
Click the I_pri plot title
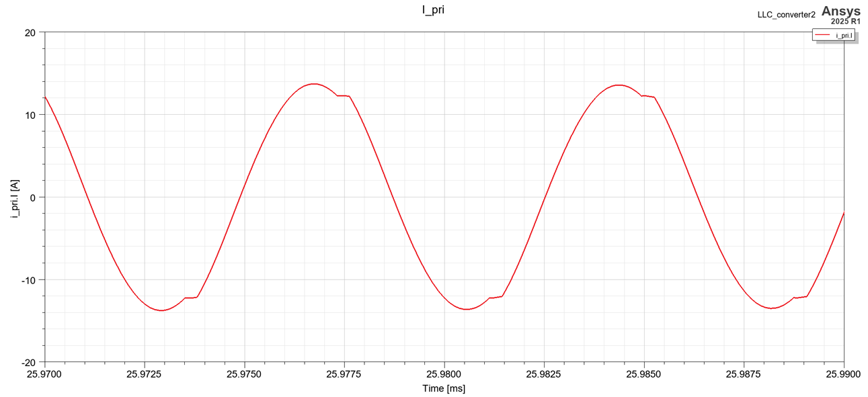pos(433,9)
